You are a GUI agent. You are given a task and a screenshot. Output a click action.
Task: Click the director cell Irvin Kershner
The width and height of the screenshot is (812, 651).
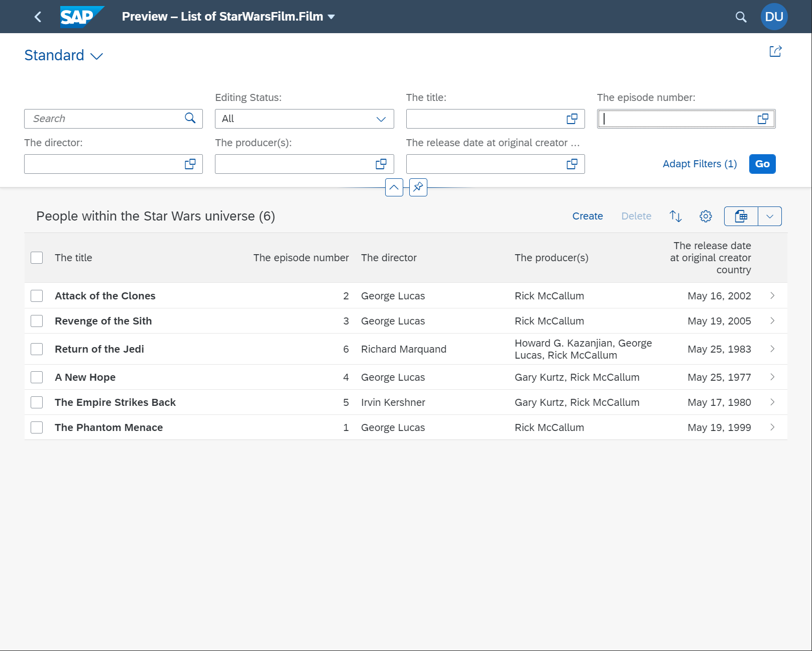click(x=393, y=402)
